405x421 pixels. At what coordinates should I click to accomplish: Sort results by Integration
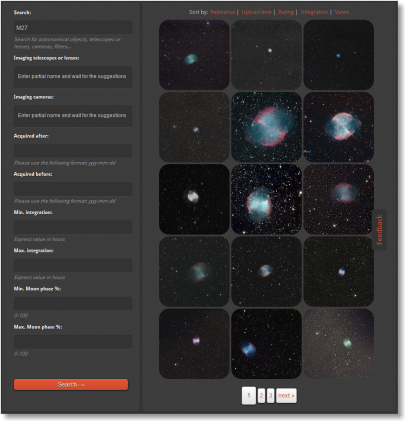point(314,12)
